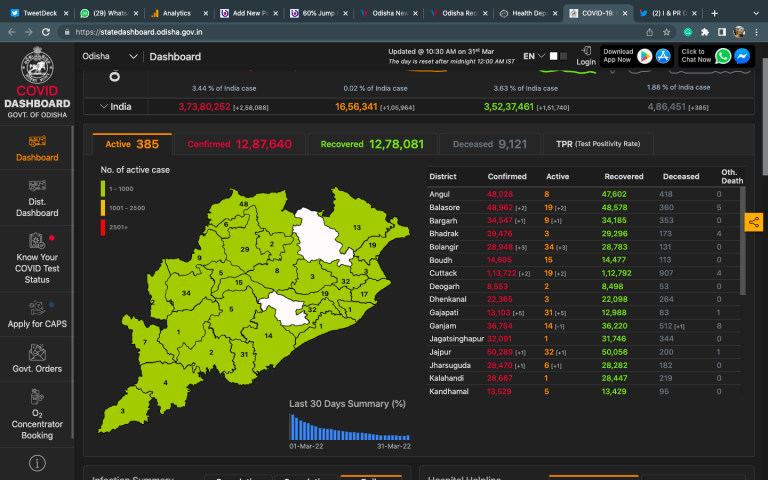Click the district table vertical scrollbar
The width and height of the screenshot is (768, 480).
coord(742,240)
